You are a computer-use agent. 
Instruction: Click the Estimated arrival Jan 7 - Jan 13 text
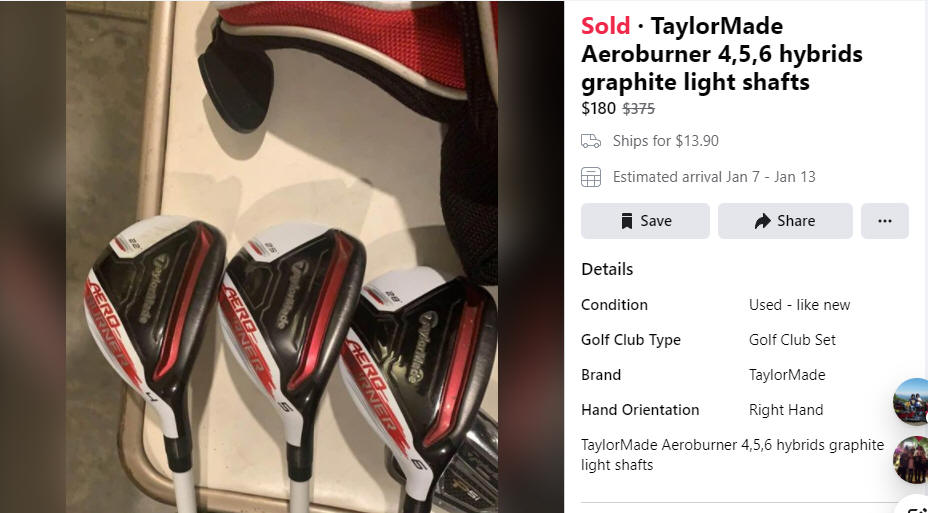pyautogui.click(x=714, y=177)
